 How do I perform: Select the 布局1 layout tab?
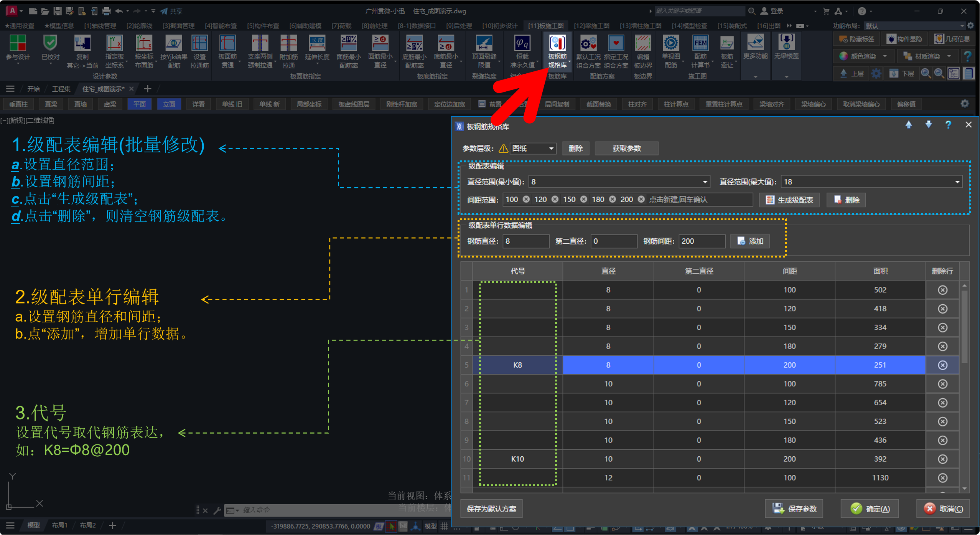point(59,525)
